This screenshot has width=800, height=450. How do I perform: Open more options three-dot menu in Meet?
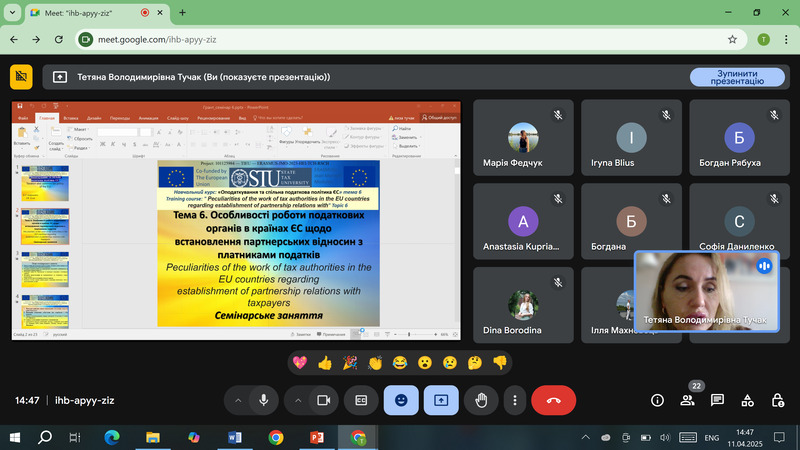pyautogui.click(x=515, y=401)
